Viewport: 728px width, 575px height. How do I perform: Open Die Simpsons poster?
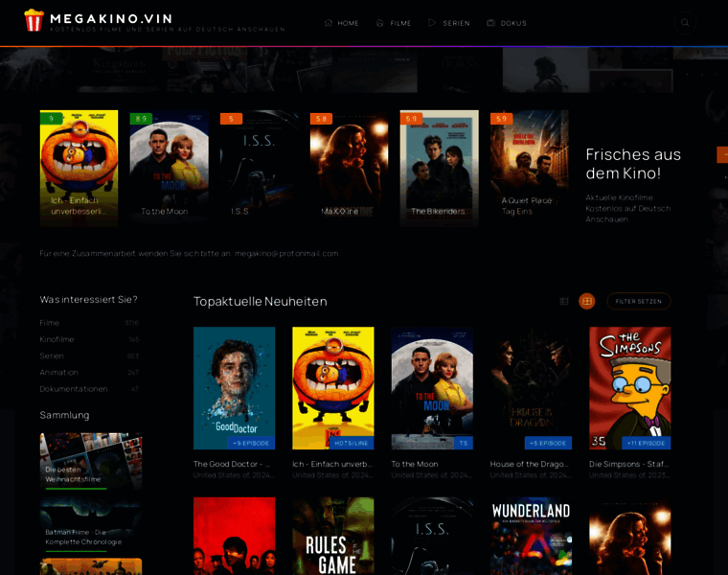[630, 388]
